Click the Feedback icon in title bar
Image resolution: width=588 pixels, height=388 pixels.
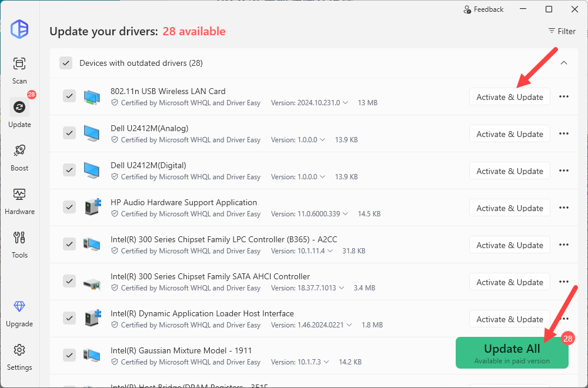click(x=467, y=9)
